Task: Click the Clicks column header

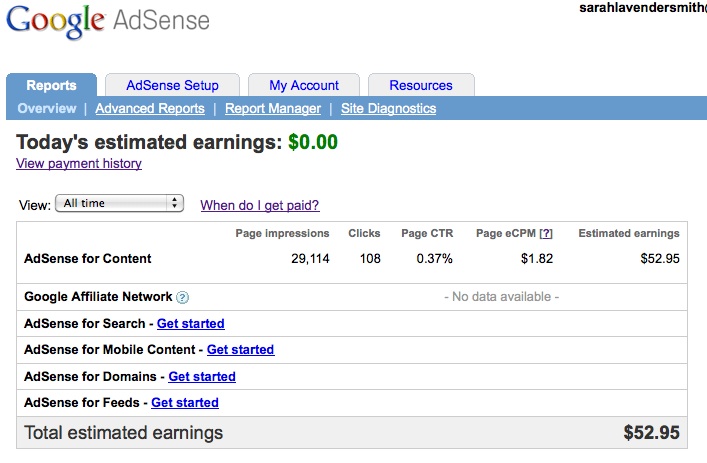Action: click(x=364, y=233)
